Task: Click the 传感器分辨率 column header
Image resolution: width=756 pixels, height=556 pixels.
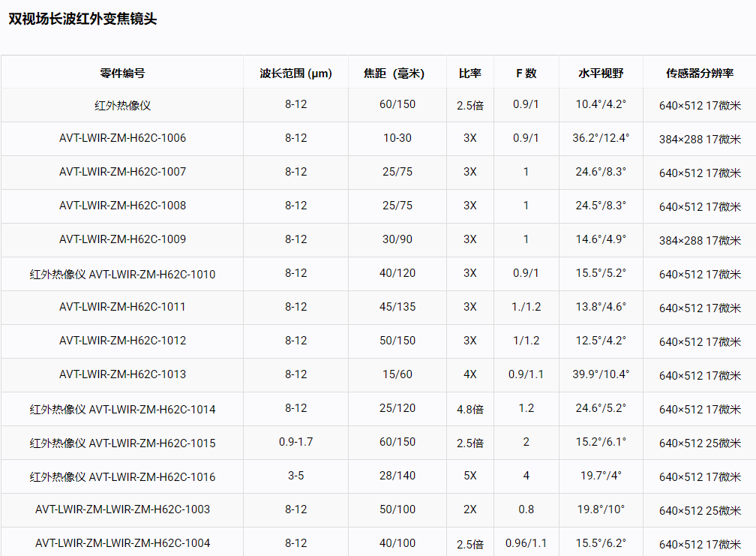Action: [x=700, y=74]
